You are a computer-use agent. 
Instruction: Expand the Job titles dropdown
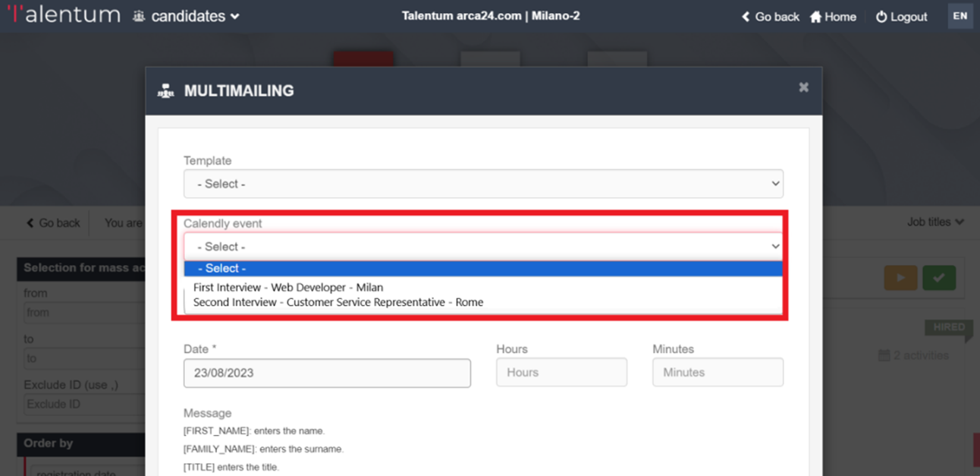click(936, 222)
